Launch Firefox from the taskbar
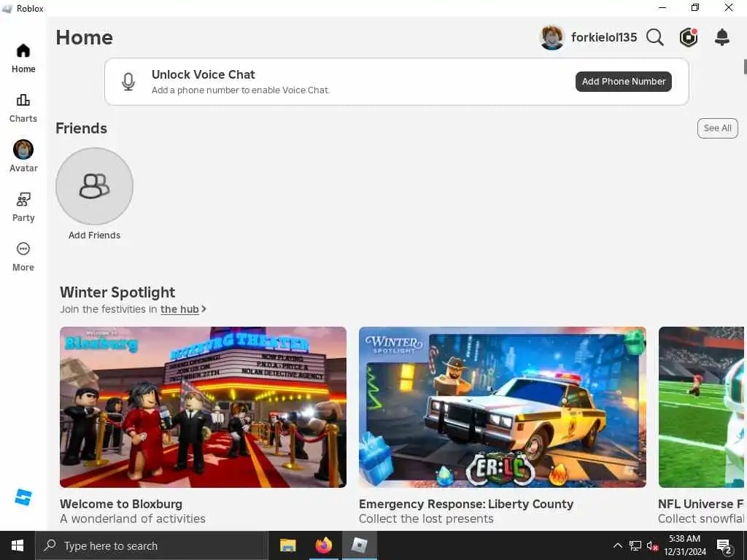 point(323,545)
